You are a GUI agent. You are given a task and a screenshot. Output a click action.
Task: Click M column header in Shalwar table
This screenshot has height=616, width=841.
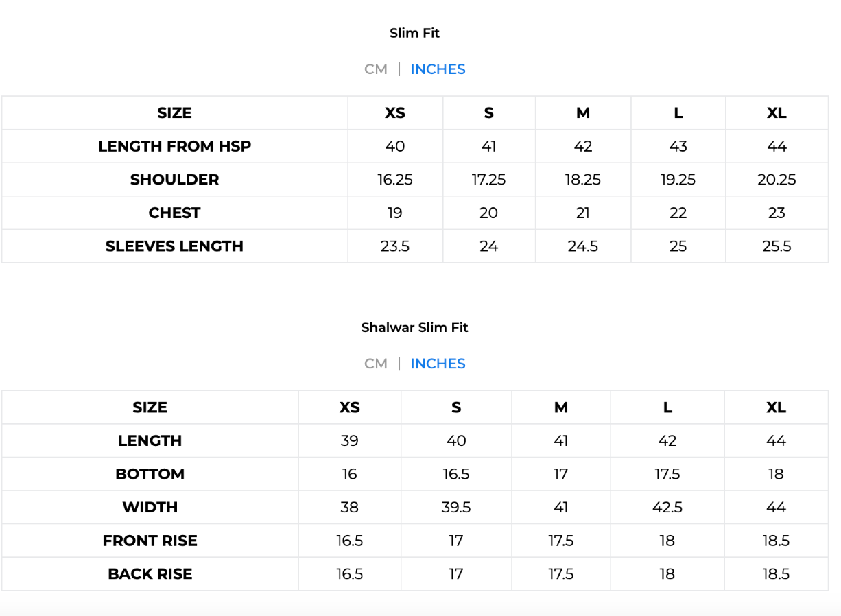561,407
